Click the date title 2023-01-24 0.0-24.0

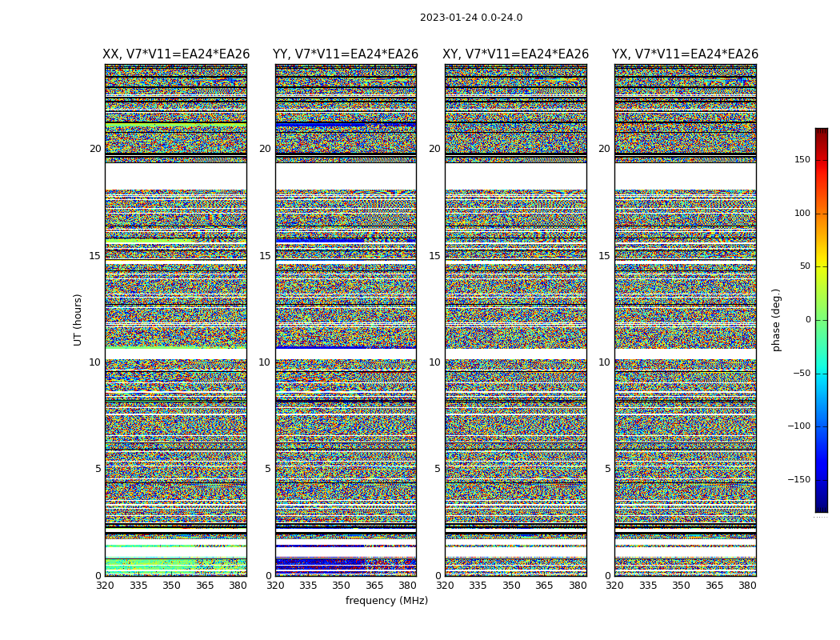tap(471, 18)
